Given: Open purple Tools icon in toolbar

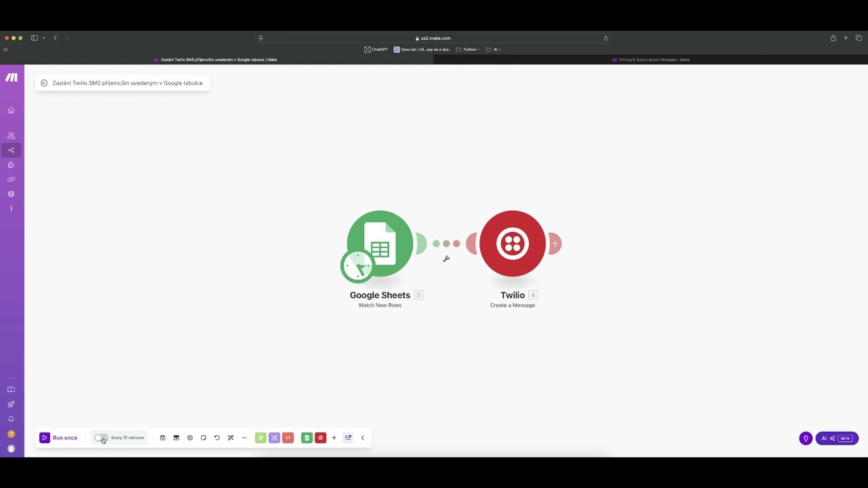Looking at the screenshot, I should [274, 438].
